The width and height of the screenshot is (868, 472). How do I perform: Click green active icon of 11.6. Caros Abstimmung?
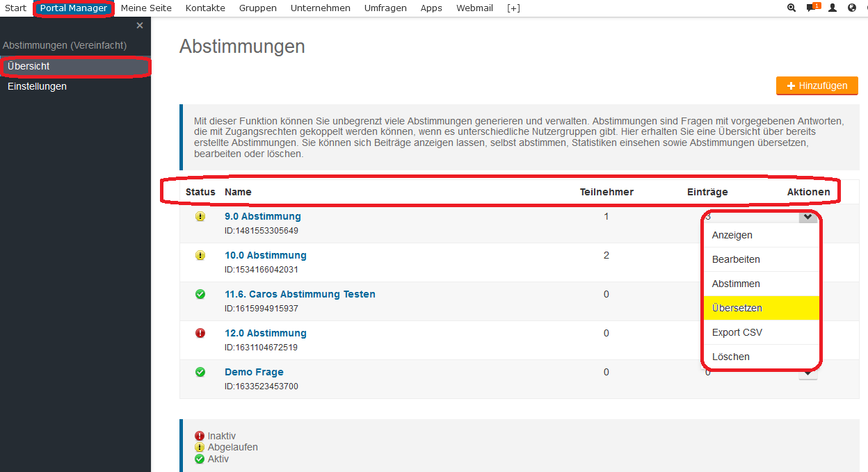click(200, 295)
